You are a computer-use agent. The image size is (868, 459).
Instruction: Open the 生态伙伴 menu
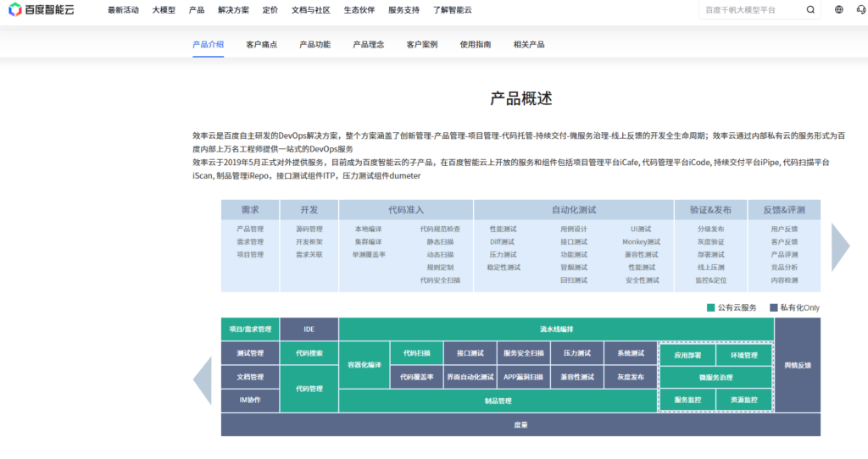coord(359,10)
